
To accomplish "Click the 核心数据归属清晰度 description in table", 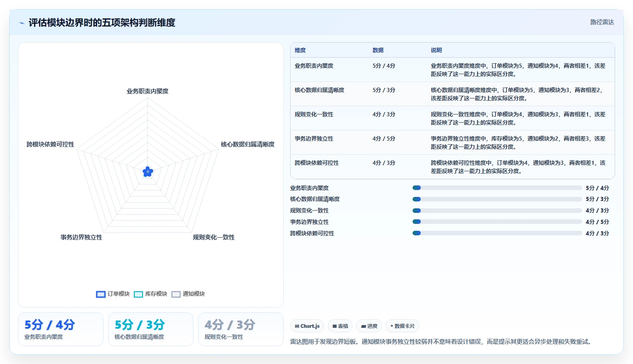I will (x=518, y=94).
